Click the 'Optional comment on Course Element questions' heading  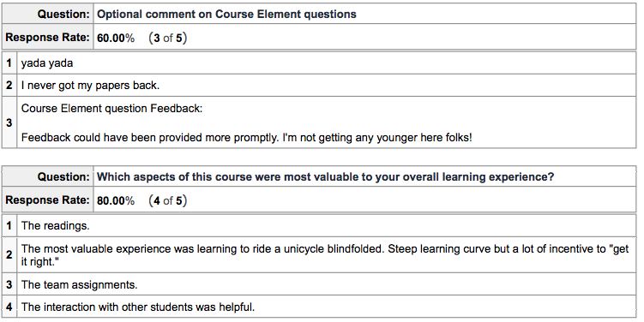(226, 14)
